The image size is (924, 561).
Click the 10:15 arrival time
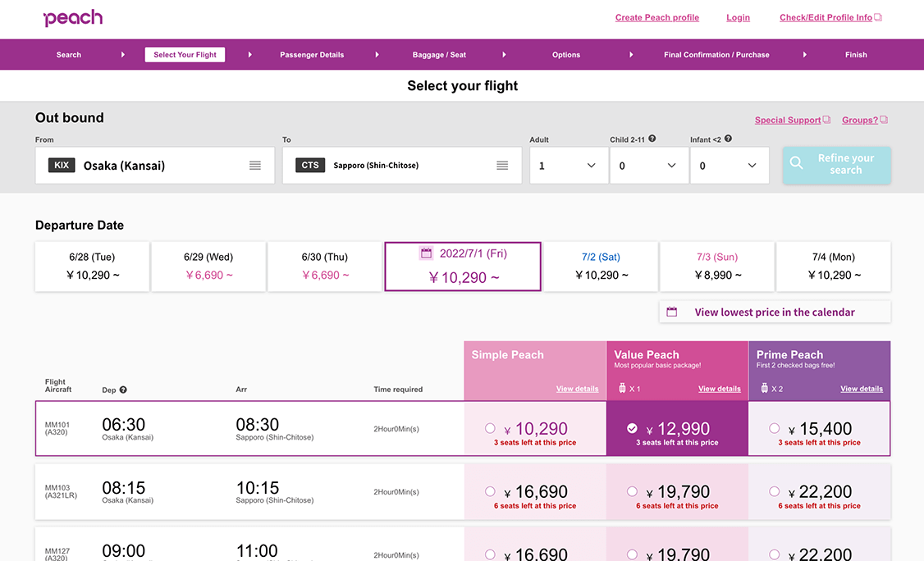coord(258,488)
